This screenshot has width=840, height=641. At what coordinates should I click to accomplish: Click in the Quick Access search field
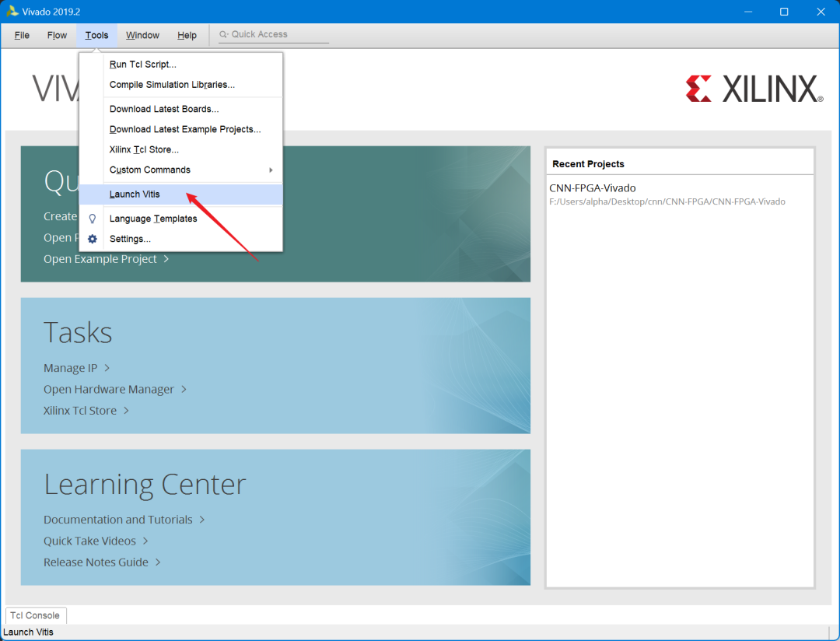pyautogui.click(x=274, y=34)
